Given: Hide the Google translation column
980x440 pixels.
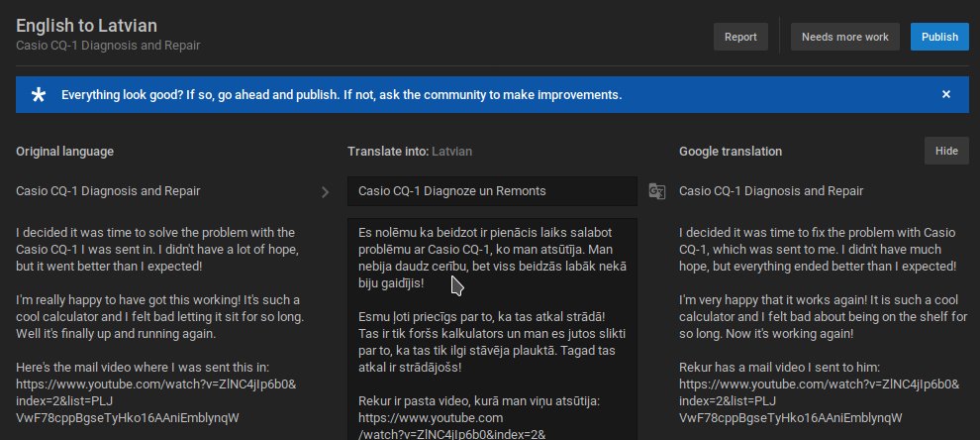Looking at the screenshot, I should 946,151.
